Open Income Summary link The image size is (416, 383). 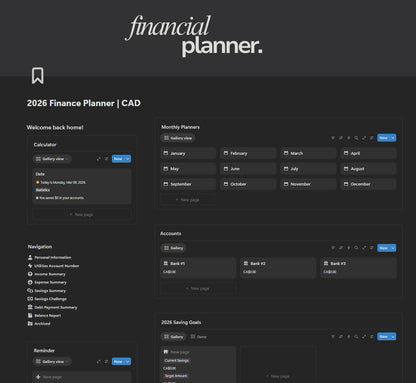tap(46, 274)
